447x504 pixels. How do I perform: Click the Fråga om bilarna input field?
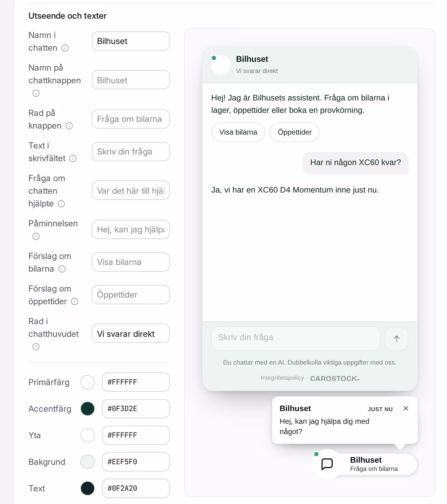point(131,119)
